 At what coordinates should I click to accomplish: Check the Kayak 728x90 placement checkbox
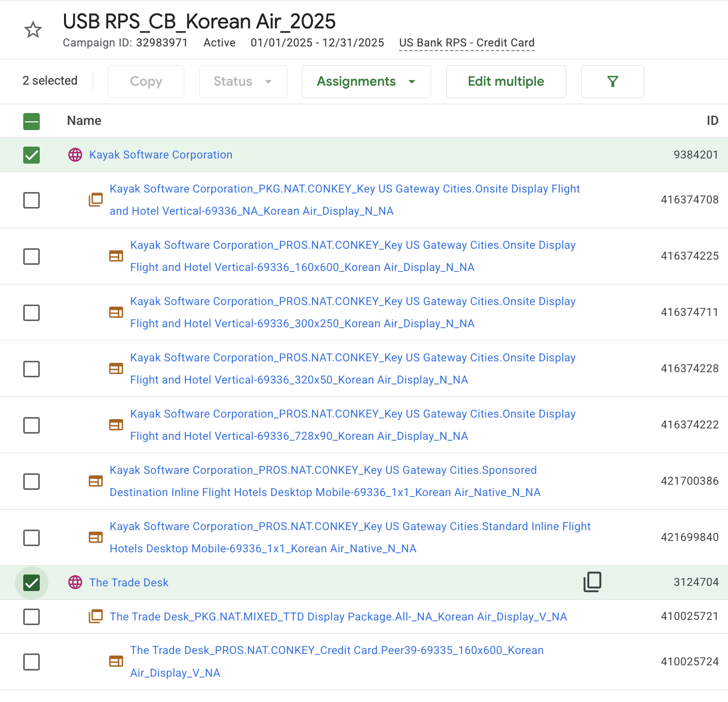[31, 425]
